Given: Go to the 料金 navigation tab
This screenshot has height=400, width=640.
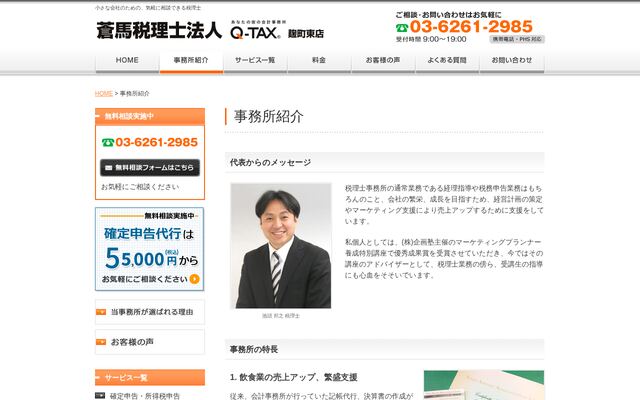Looking at the screenshot, I should point(319,61).
